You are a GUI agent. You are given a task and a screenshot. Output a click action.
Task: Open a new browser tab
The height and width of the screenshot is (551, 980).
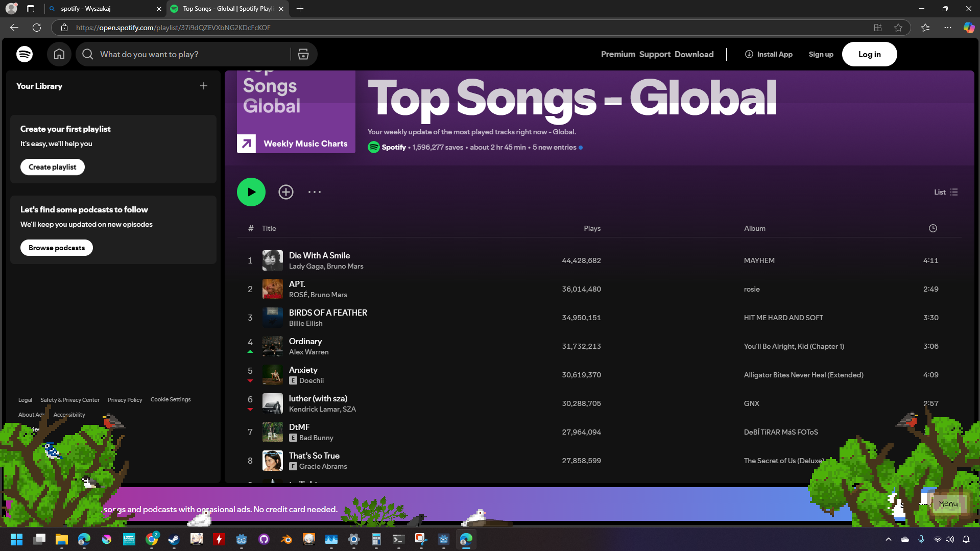click(300, 9)
